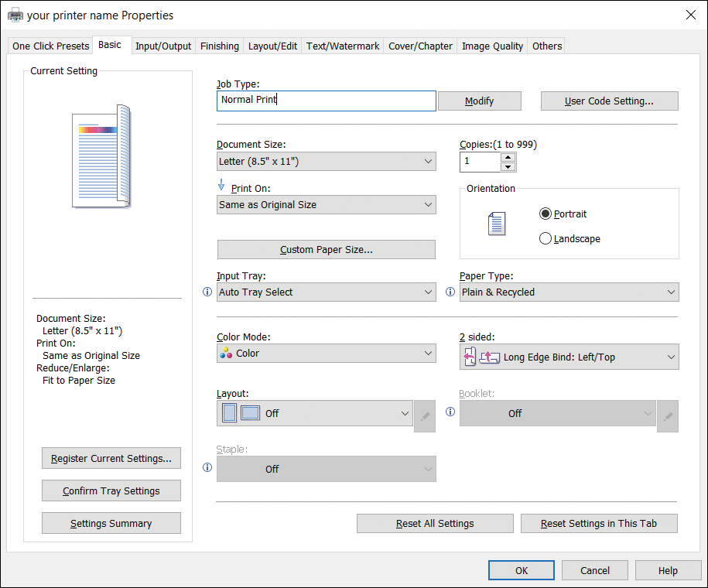The height and width of the screenshot is (588, 708).
Task: Decrease copies with down arrow
Action: coord(508,166)
